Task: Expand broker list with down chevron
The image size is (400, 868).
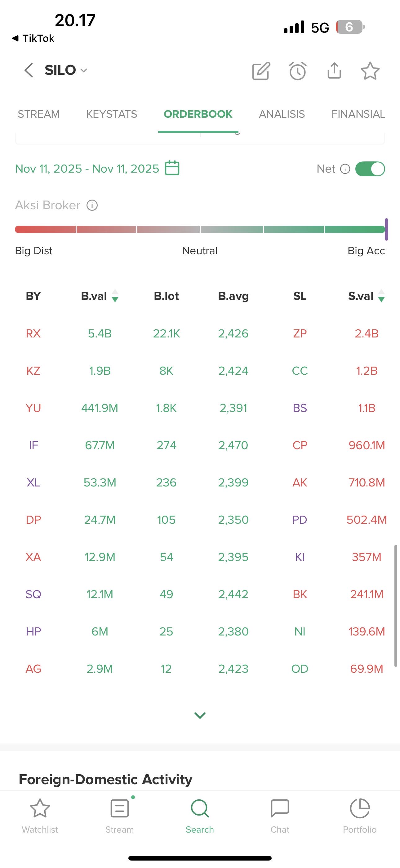Action: pyautogui.click(x=200, y=715)
